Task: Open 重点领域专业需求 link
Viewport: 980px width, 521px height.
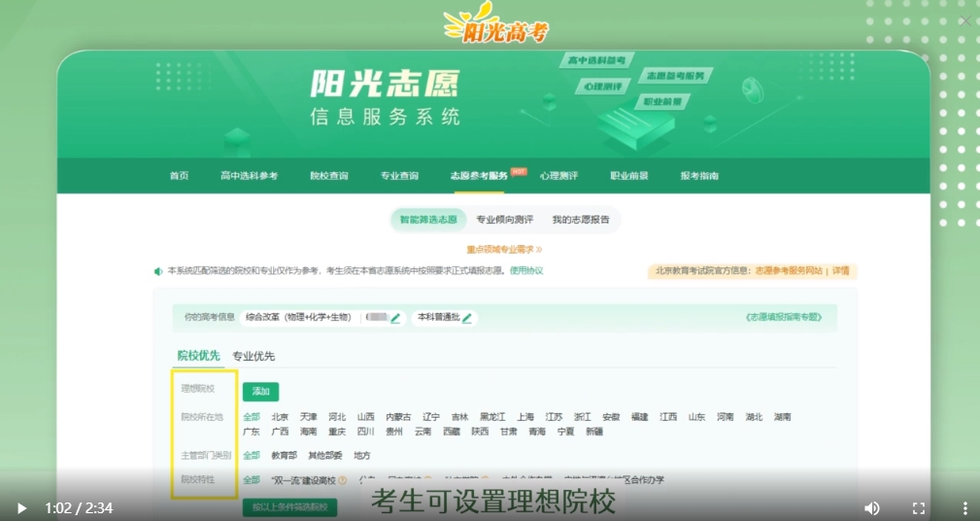Action: (504, 250)
